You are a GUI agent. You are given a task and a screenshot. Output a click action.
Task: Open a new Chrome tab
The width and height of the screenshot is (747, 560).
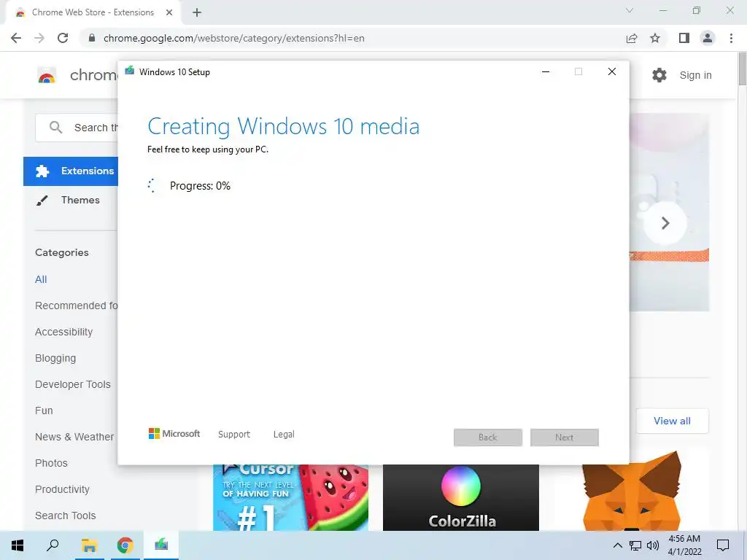[x=197, y=12]
